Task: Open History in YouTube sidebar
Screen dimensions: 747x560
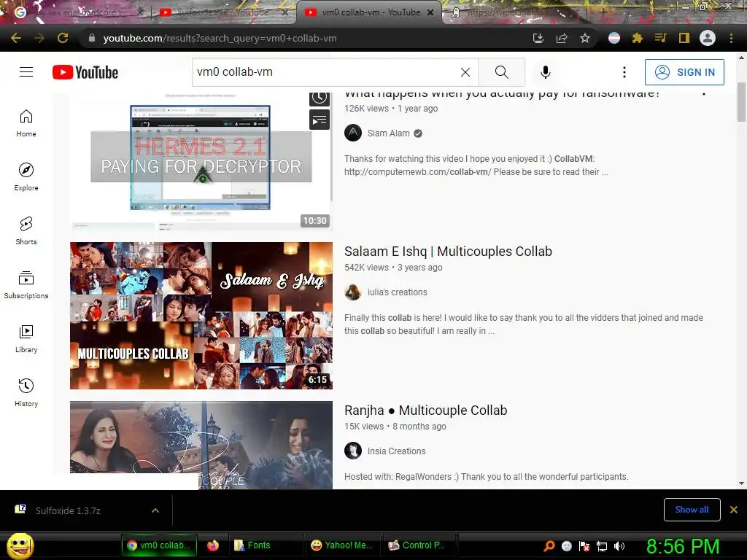Action: pyautogui.click(x=26, y=392)
